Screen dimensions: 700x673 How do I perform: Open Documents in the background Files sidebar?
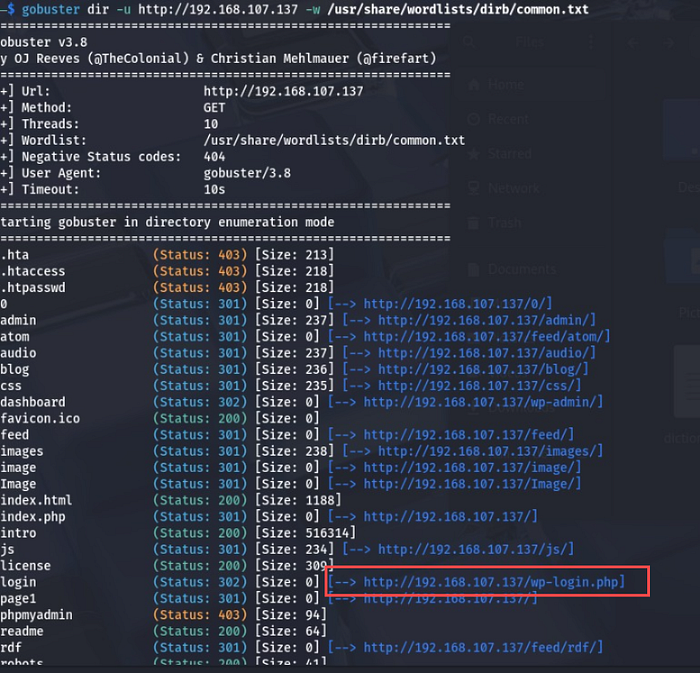coord(512,269)
